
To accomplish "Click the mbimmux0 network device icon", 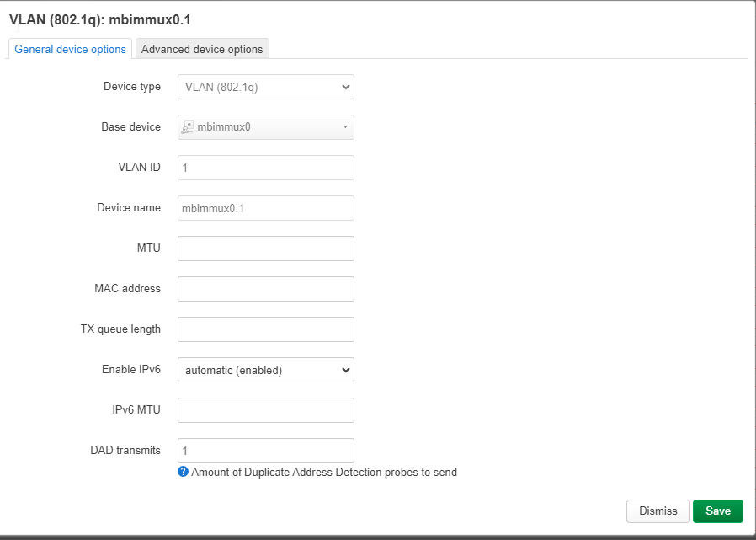I will [x=187, y=127].
